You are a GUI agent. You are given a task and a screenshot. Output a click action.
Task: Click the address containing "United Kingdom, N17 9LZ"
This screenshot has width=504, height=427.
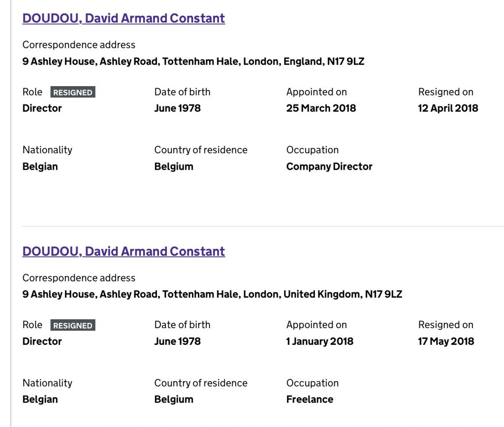pos(212,295)
